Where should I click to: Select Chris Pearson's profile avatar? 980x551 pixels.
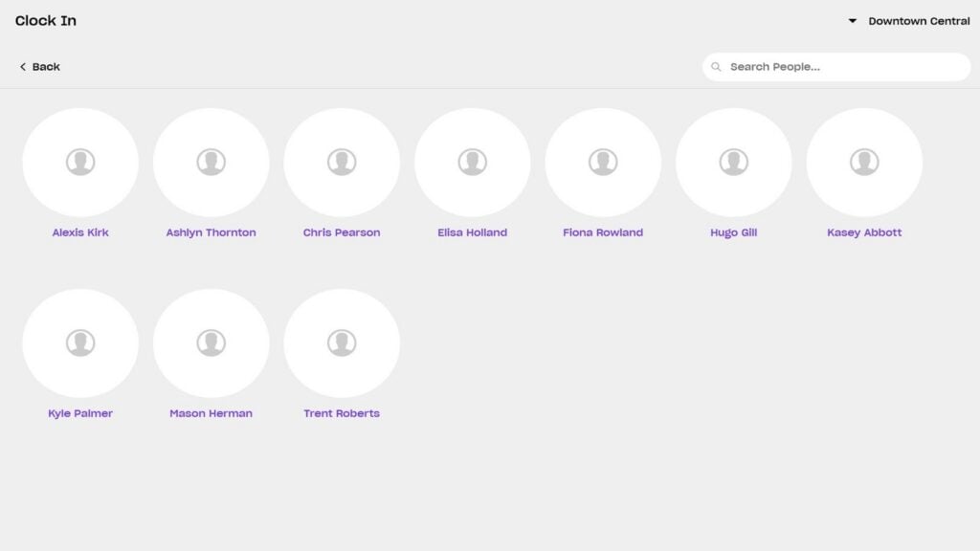pyautogui.click(x=342, y=162)
